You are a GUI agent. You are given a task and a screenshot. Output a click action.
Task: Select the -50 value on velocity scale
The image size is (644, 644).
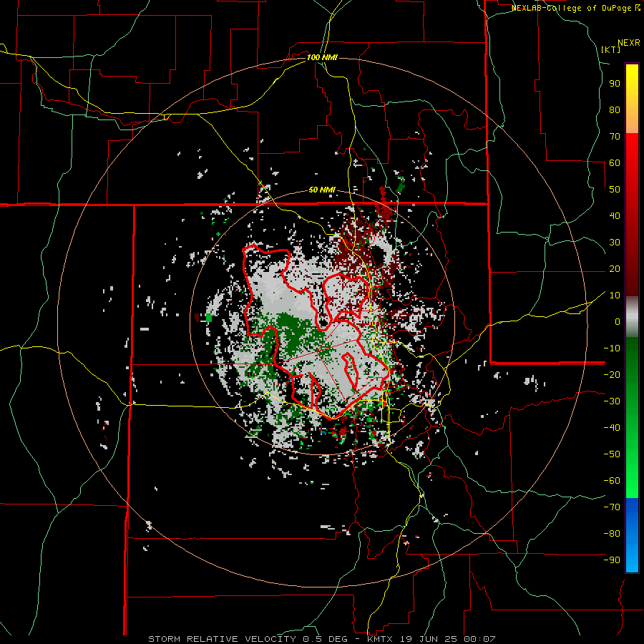[612, 454]
